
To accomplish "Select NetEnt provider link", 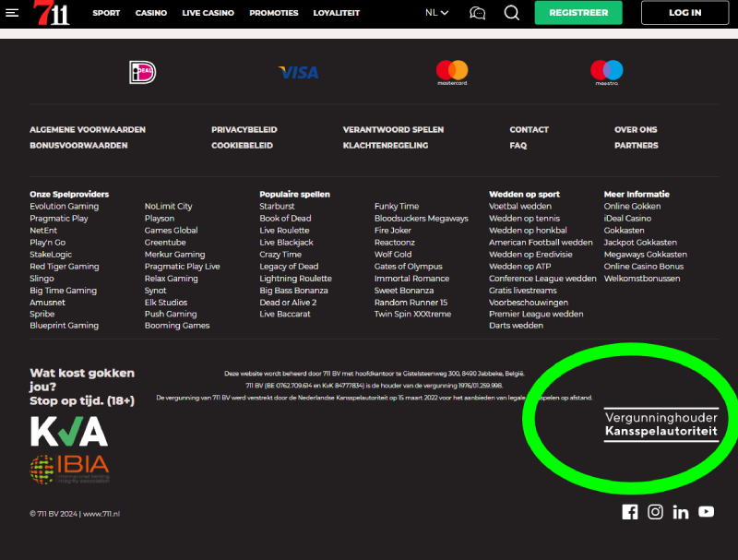I will click(x=43, y=230).
